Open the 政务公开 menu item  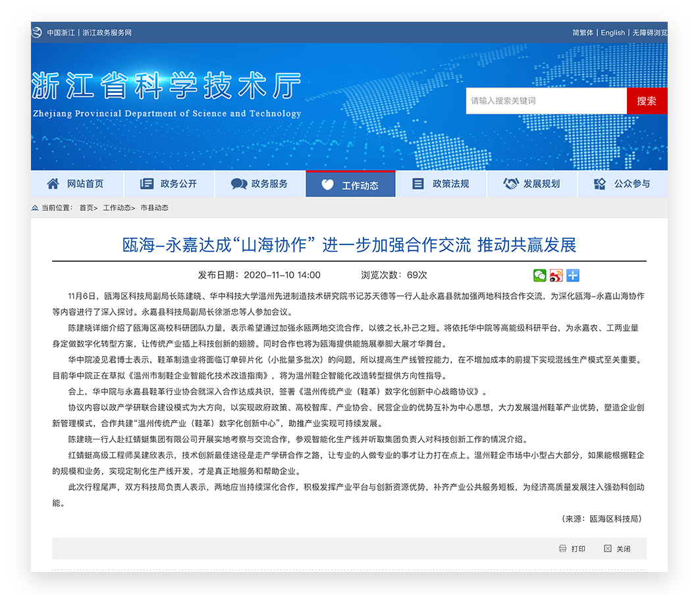178,184
